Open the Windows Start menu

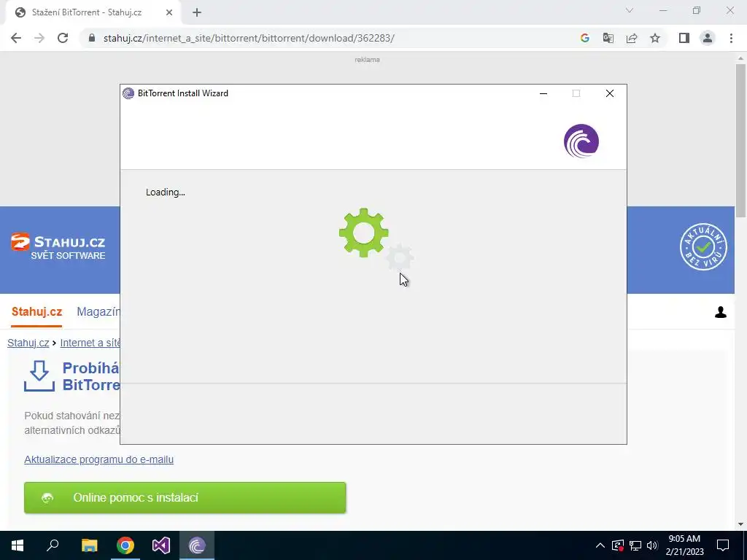(18, 545)
